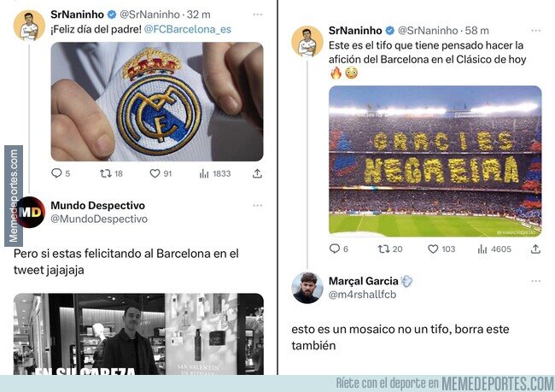Screen dimensions: 555x392
Task: Share the Real Madrid crest tweet
Action: tap(257, 173)
